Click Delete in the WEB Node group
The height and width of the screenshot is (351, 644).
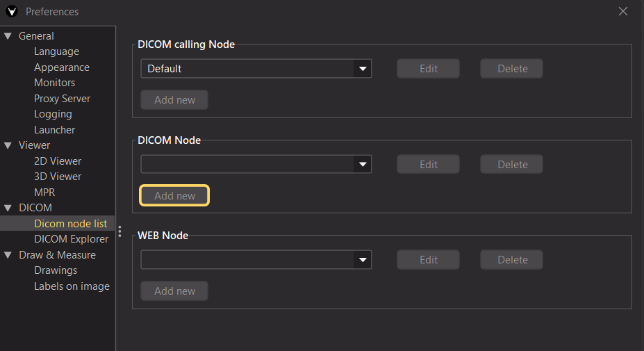[512, 260]
